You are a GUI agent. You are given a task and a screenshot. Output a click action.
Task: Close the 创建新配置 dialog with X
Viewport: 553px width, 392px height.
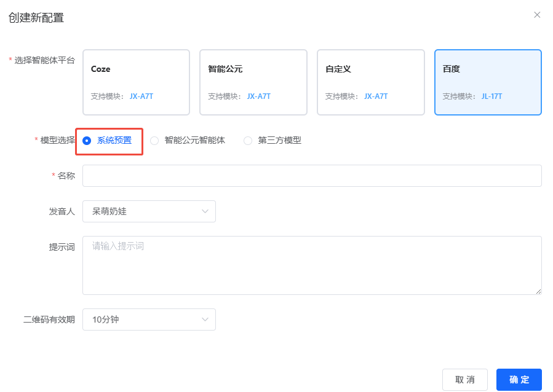click(x=537, y=15)
